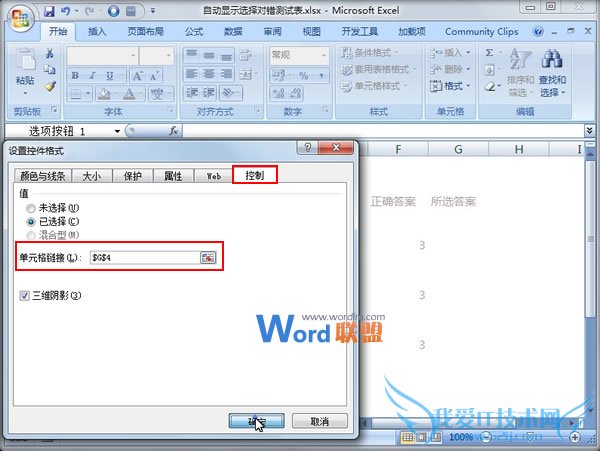Switch to 属性 dialog tab
The height and width of the screenshot is (451, 600).
tap(173, 176)
